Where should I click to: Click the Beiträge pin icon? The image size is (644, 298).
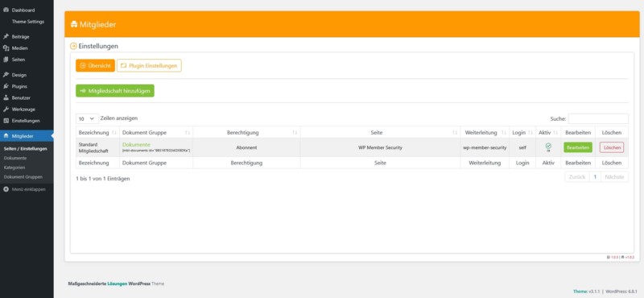point(6,36)
